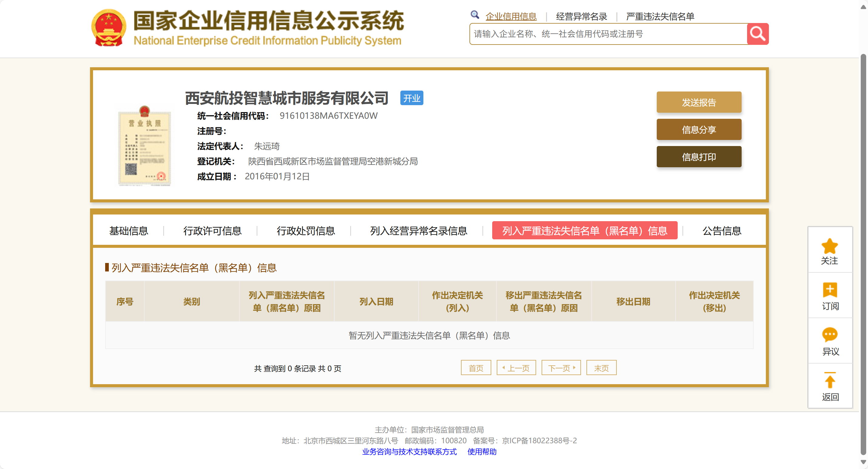Image resolution: width=868 pixels, height=469 pixels.
Task: Click the red search magnifier button
Action: [x=757, y=34]
